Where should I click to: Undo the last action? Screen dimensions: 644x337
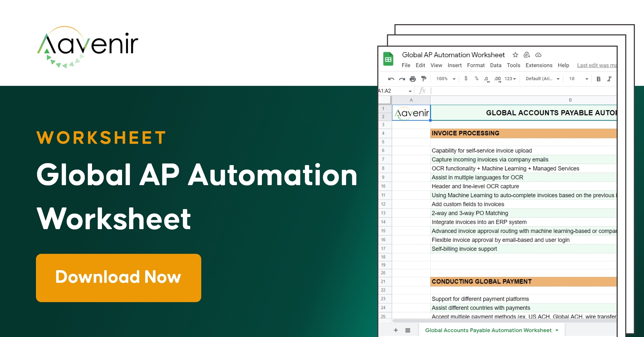(x=391, y=79)
